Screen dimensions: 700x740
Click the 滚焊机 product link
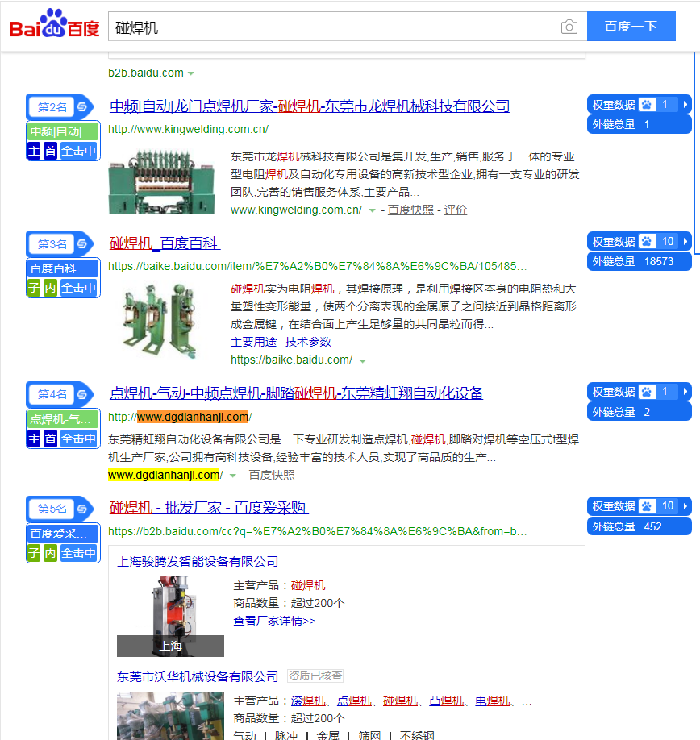pos(308,701)
